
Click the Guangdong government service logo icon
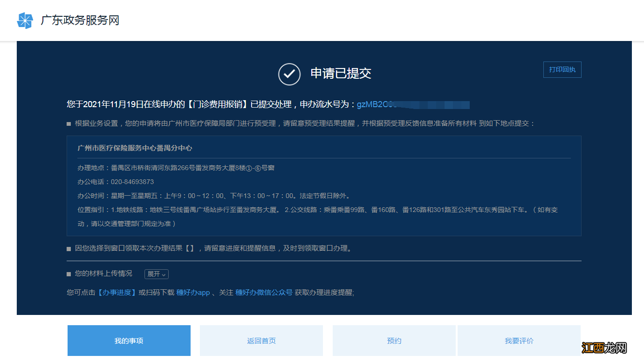tap(25, 20)
